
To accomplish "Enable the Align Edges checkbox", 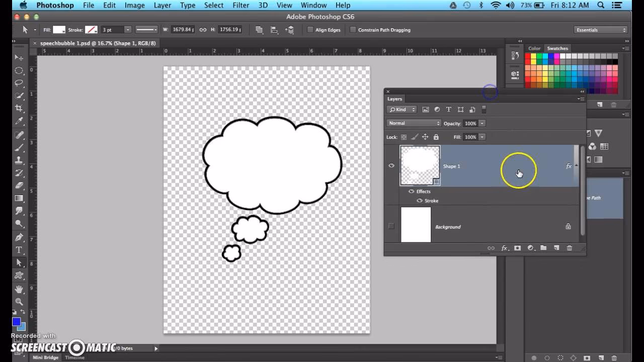I will [310, 30].
